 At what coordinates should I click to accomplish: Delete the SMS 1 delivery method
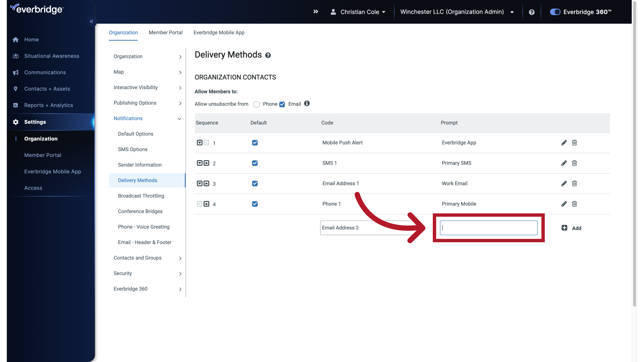pyautogui.click(x=574, y=163)
